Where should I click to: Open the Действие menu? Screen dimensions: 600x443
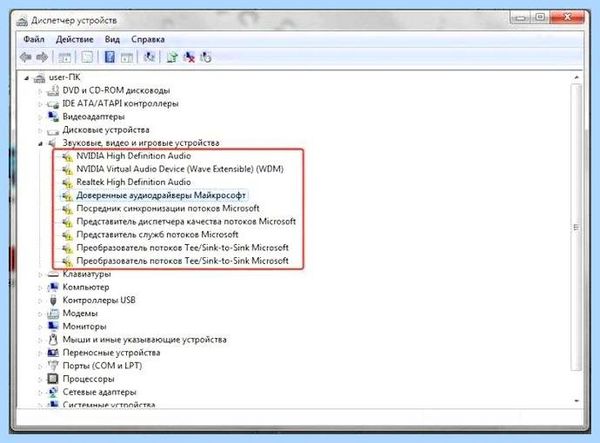pos(75,39)
